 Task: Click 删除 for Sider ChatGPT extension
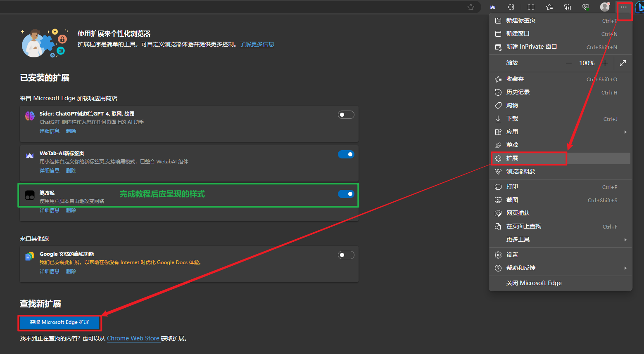71,131
